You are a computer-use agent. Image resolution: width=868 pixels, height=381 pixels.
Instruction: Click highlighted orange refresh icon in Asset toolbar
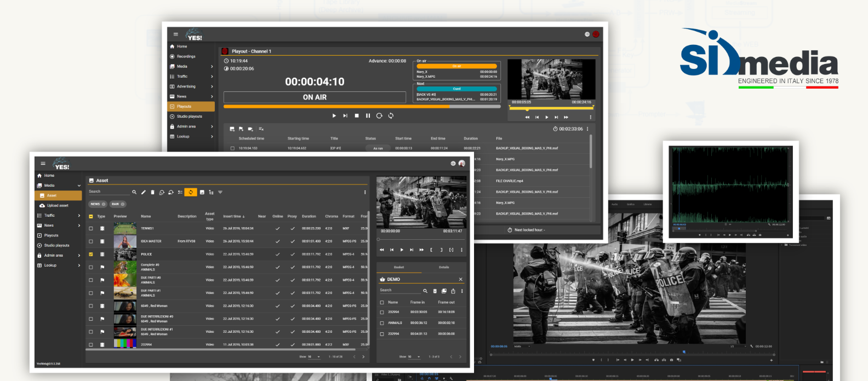point(190,192)
